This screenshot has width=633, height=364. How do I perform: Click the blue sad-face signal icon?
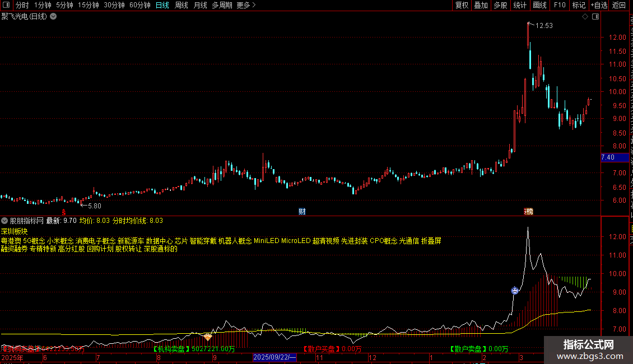515,290
